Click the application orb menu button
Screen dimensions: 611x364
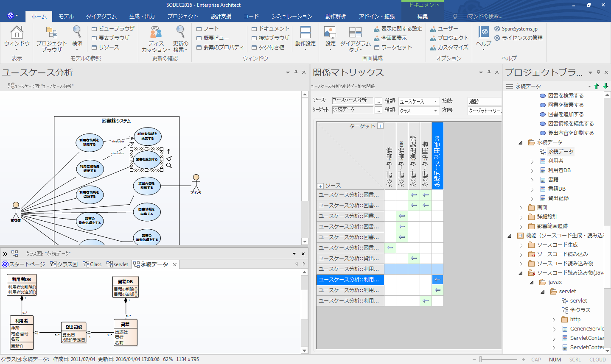coord(12,16)
